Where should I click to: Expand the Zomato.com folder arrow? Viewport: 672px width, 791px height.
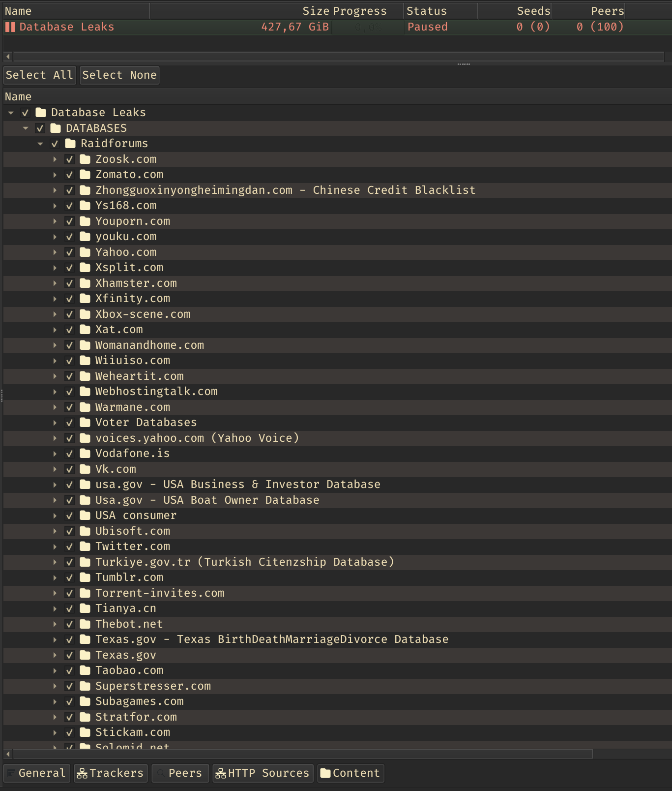55,175
